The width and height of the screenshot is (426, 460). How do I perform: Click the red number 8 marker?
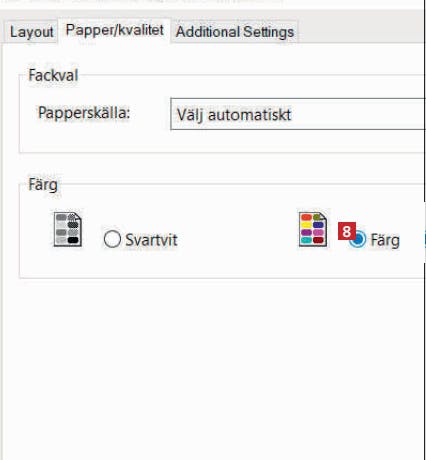coord(347,231)
